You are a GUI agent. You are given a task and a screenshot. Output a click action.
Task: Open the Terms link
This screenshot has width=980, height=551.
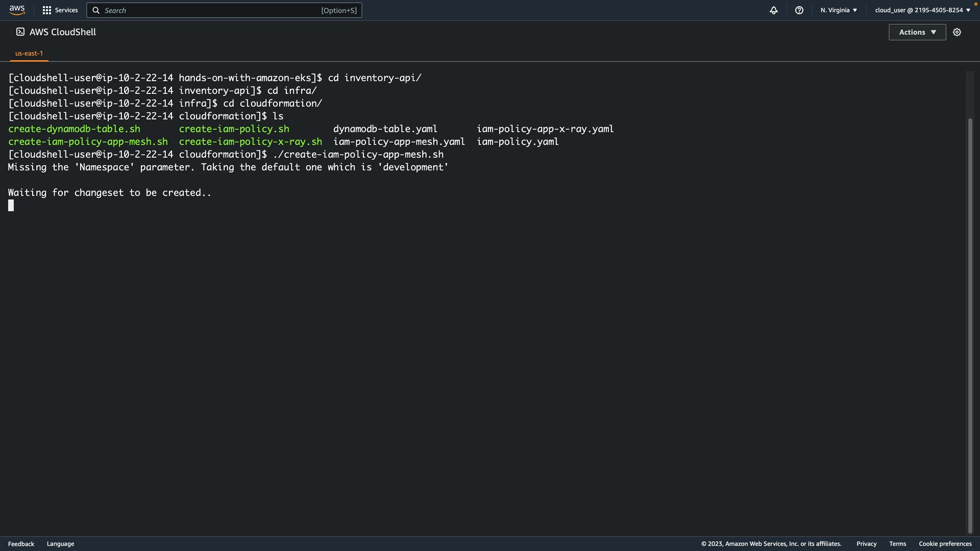(897, 544)
